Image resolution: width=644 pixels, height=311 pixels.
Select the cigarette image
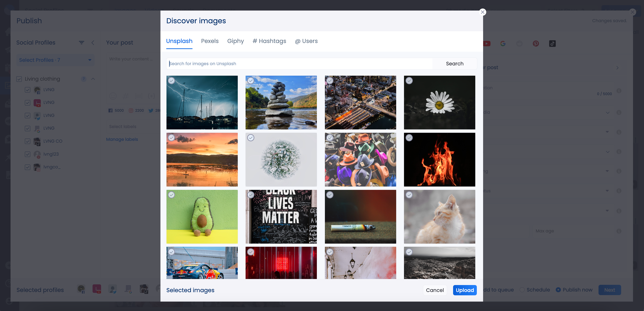click(x=360, y=217)
